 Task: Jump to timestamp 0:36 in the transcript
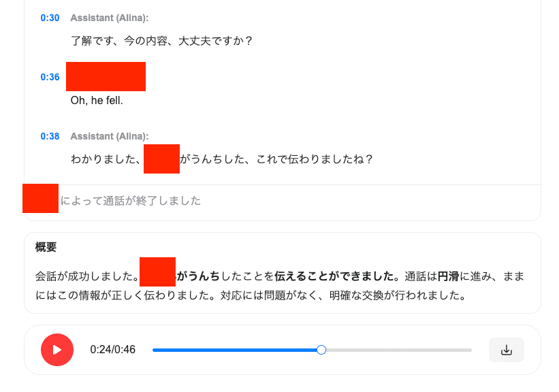[50, 77]
